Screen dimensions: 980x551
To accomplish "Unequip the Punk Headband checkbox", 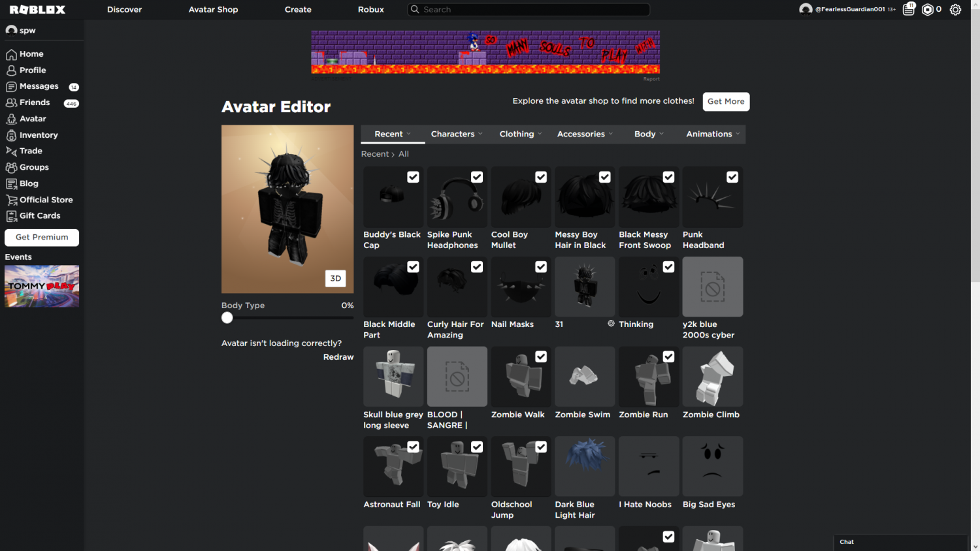I will pyautogui.click(x=732, y=177).
